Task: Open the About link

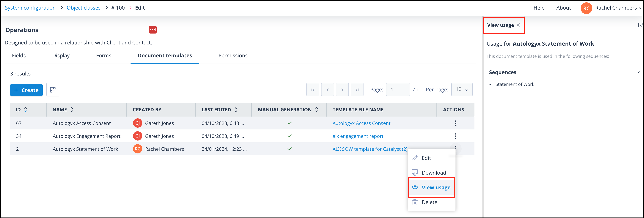Action: (x=563, y=8)
